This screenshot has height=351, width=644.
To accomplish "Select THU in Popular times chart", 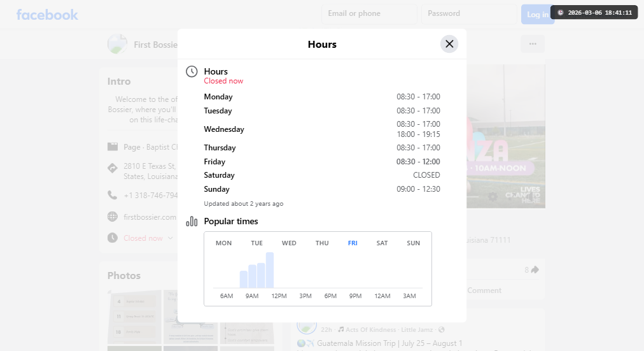I will pos(322,243).
